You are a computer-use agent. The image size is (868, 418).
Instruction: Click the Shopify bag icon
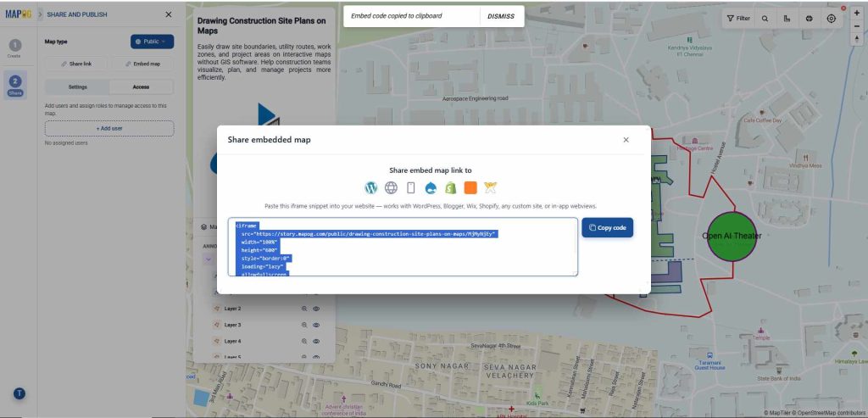click(451, 188)
